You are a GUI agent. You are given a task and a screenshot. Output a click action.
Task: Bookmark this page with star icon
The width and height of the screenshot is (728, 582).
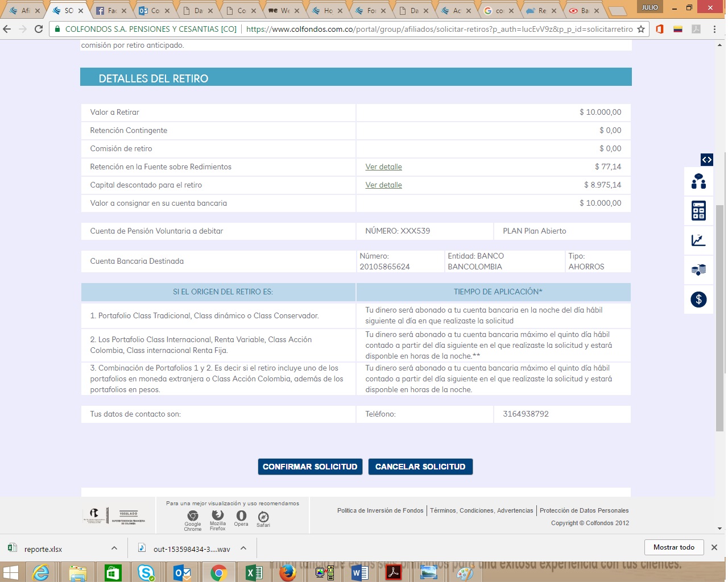click(641, 29)
